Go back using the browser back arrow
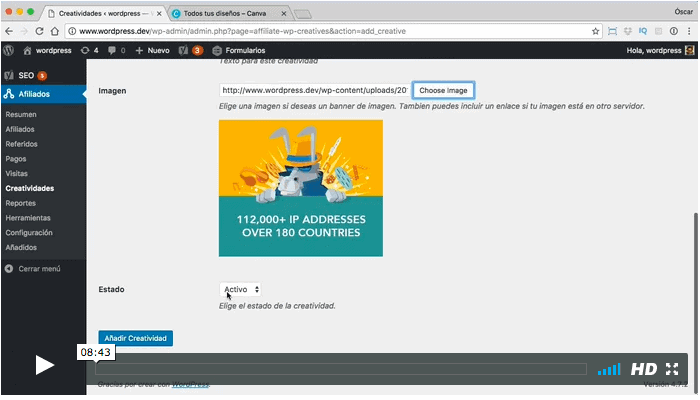This screenshot has height=400, width=700. [9, 31]
